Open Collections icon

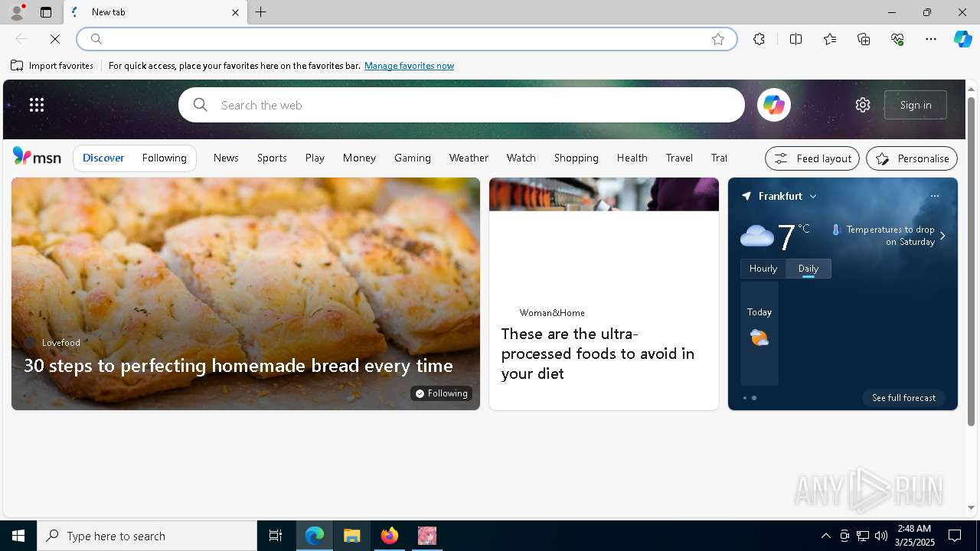(x=864, y=39)
